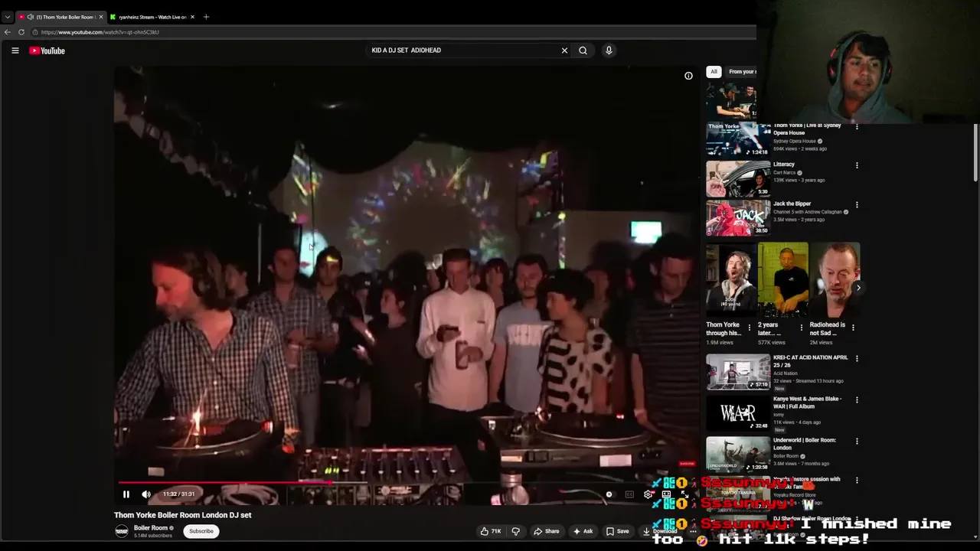This screenshot has width=980, height=551.
Task: Save the video to a playlist
Action: (618, 531)
